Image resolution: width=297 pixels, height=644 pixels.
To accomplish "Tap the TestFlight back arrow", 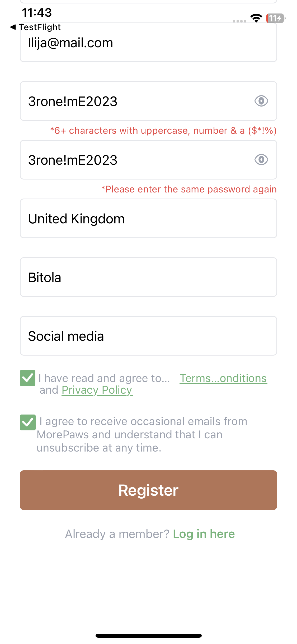I will (x=13, y=27).
